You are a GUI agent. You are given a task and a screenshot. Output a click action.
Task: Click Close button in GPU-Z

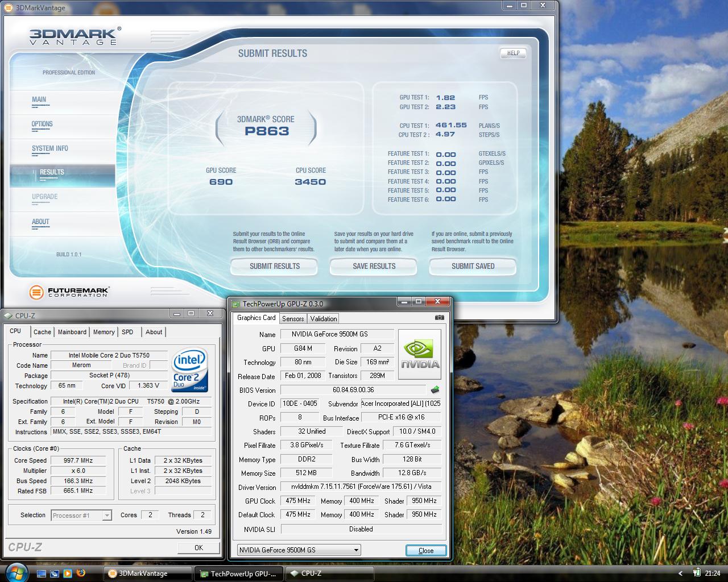(x=426, y=550)
